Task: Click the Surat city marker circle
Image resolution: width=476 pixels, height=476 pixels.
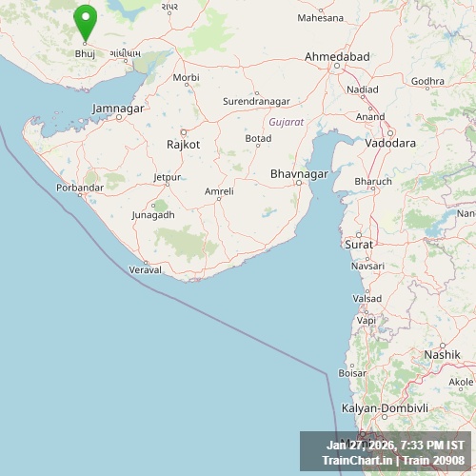Action: 359,235
